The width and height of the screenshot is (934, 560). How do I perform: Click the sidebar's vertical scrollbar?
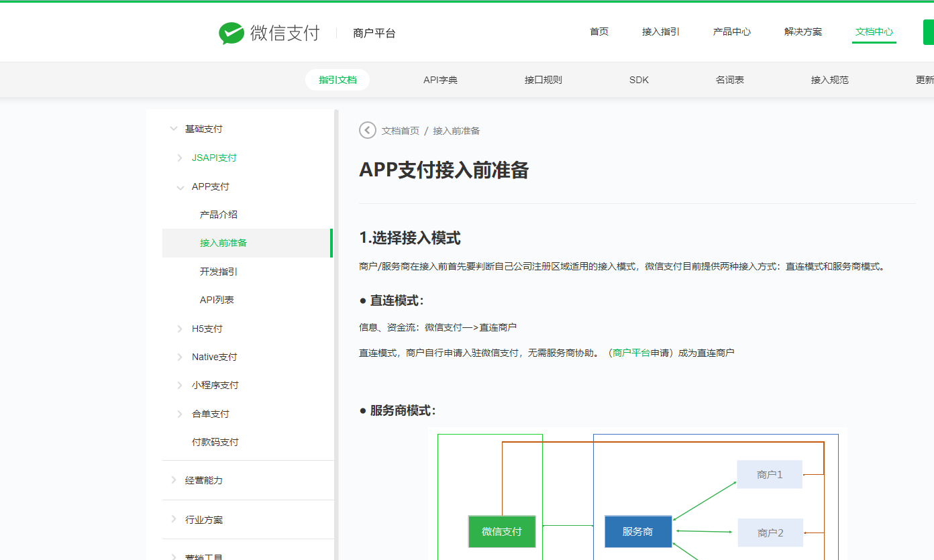point(336,335)
